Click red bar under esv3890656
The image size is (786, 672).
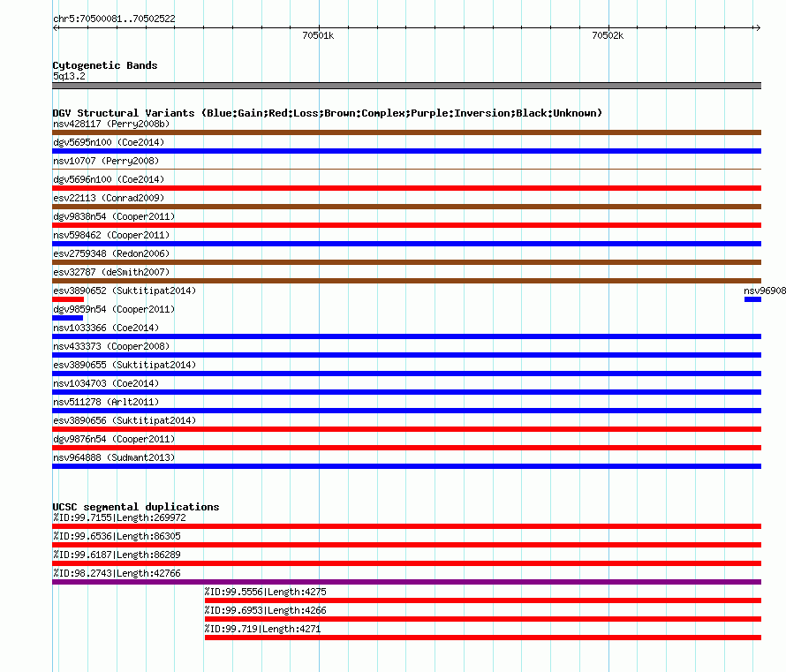click(x=406, y=429)
